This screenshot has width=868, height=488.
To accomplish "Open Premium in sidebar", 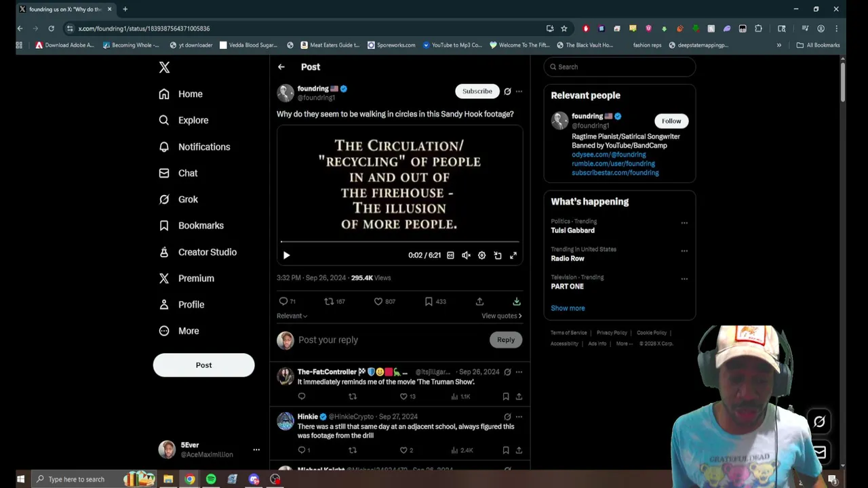I will 186,279.
